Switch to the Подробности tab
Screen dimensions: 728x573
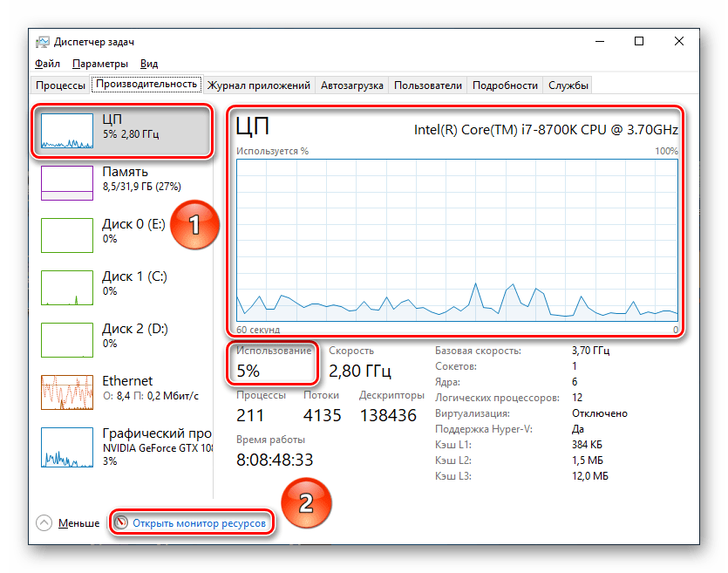[x=505, y=85]
